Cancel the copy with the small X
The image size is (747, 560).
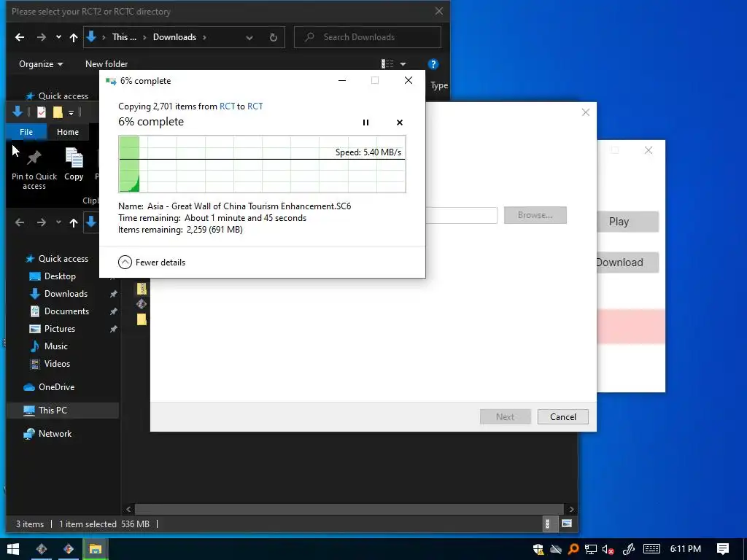point(400,122)
